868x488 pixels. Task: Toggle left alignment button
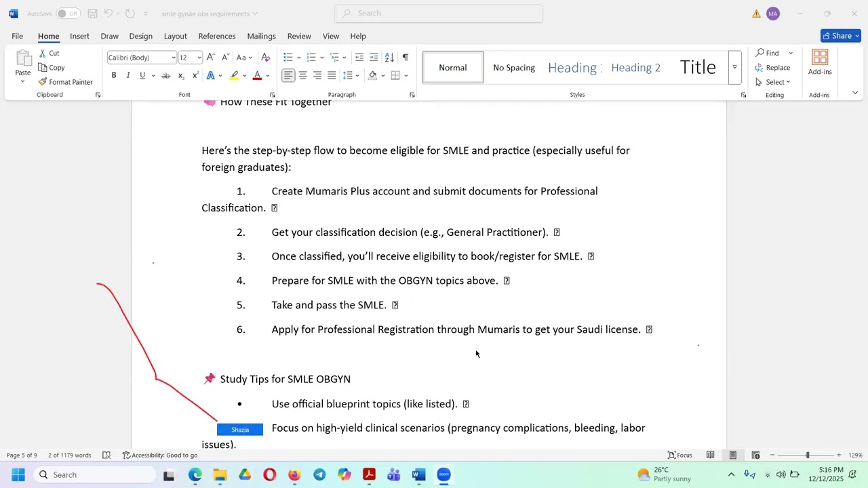(288, 75)
